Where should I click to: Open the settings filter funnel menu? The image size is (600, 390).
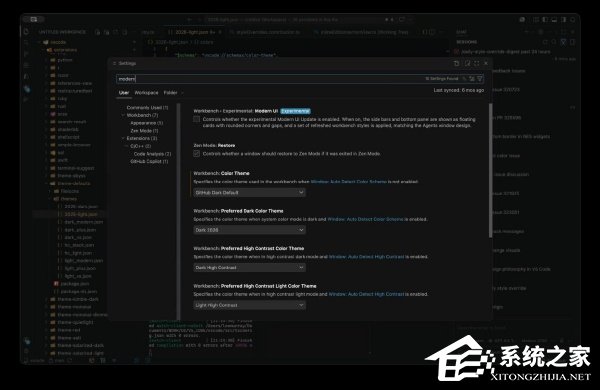(479, 78)
